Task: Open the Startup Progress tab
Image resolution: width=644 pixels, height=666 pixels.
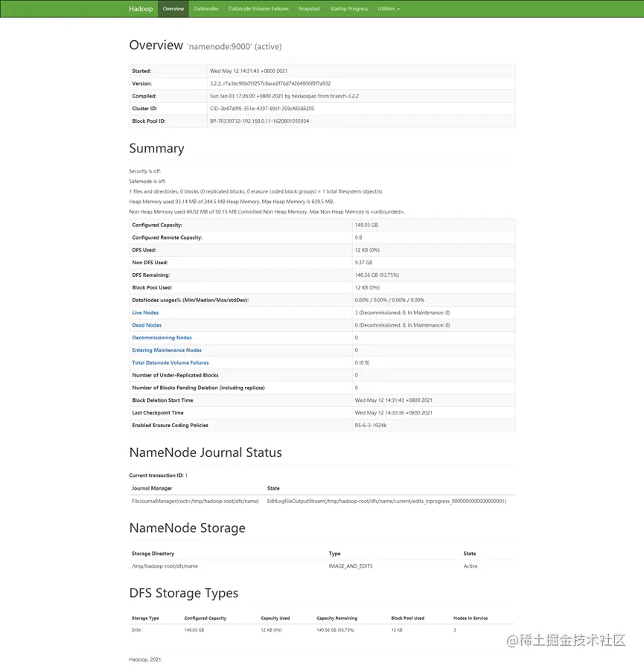Action: click(349, 9)
